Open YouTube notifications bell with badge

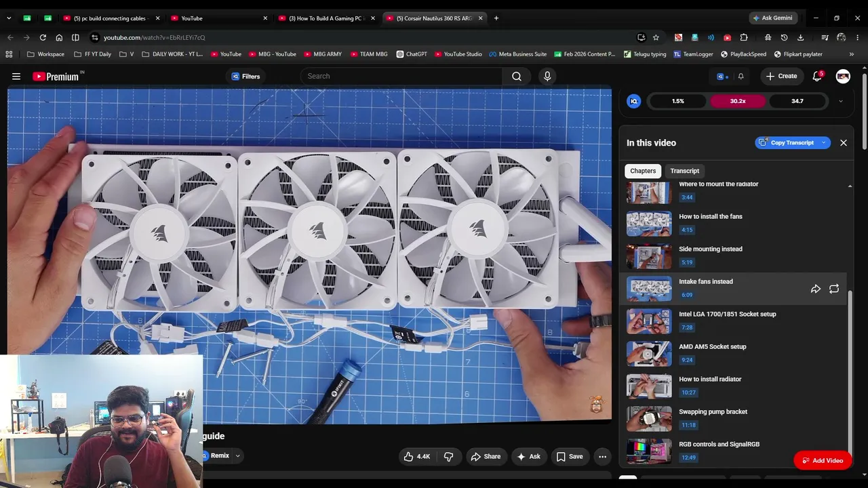[x=817, y=77]
